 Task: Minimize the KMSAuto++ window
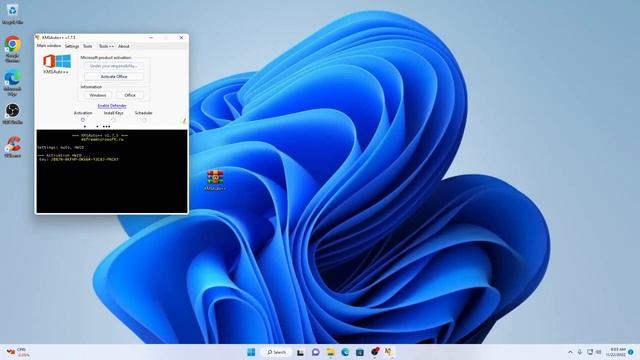click(151, 38)
